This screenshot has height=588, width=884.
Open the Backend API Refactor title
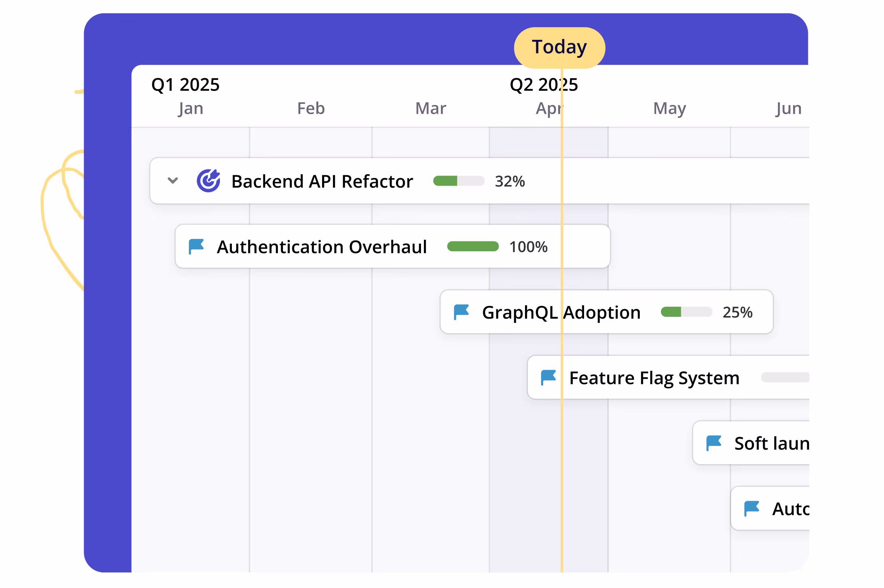click(x=322, y=181)
